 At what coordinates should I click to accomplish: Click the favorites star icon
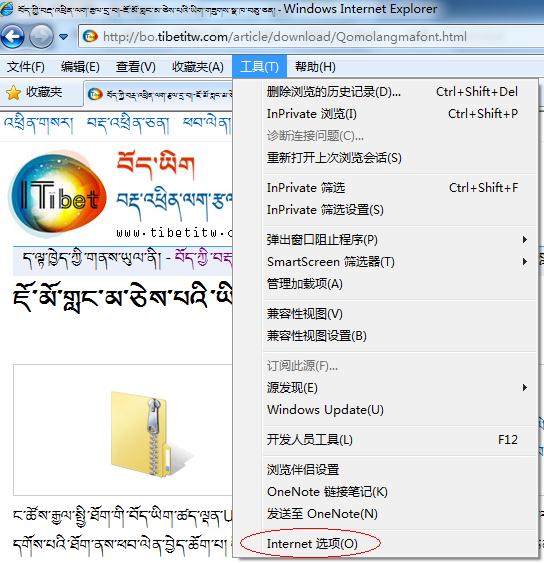point(13,93)
